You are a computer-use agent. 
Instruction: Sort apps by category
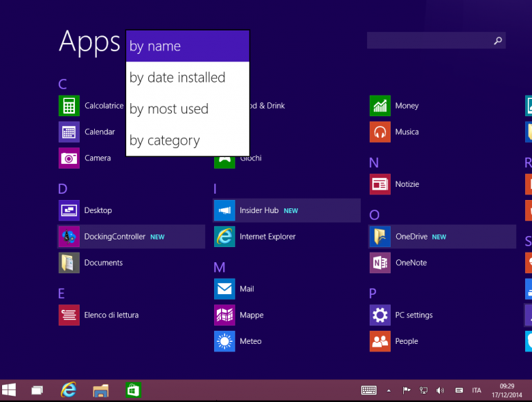click(188, 140)
